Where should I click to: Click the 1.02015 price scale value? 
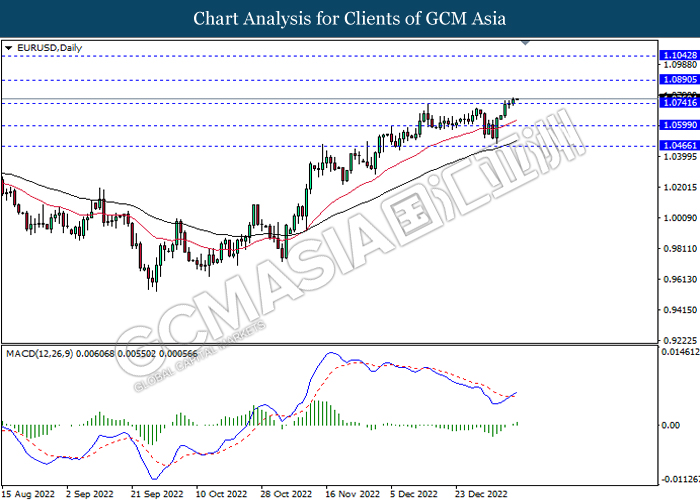point(680,187)
